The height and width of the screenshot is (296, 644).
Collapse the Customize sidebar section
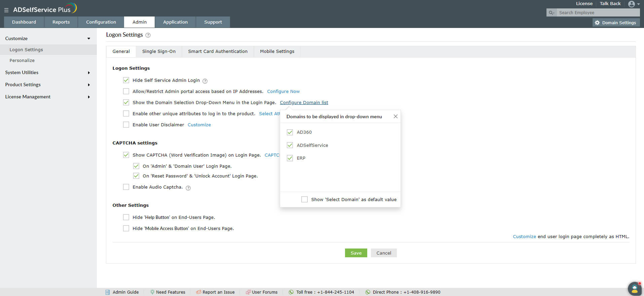(89, 38)
